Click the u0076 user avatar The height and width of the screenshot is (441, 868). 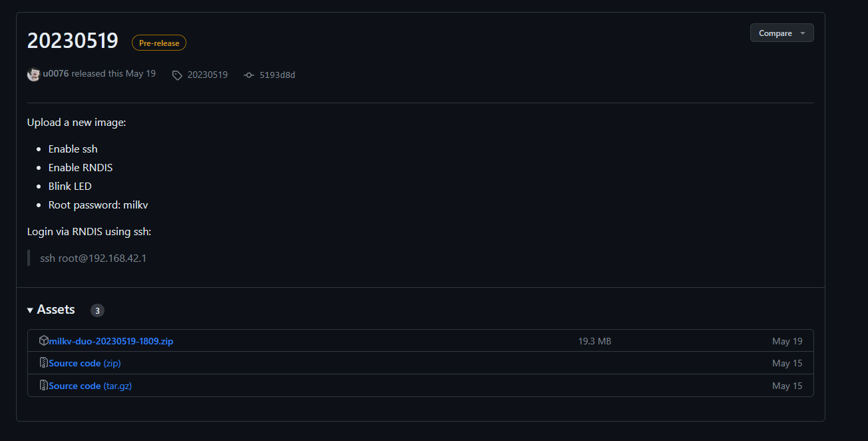coord(33,75)
